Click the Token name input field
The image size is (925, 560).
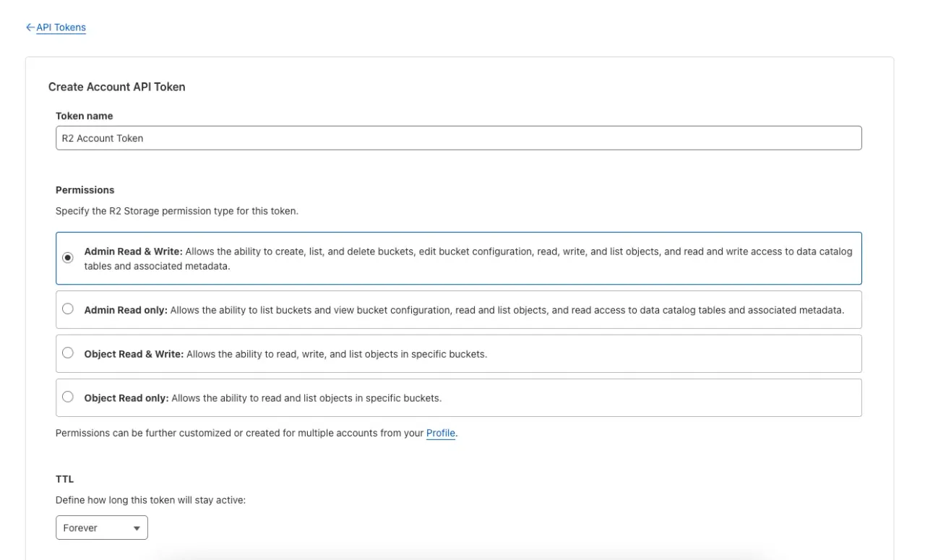click(458, 138)
